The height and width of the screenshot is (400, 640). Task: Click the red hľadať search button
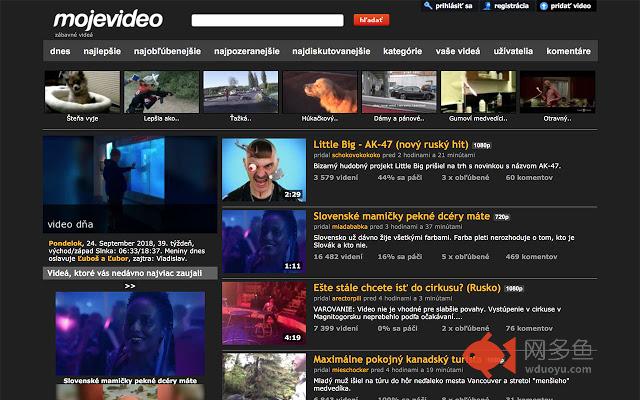click(x=371, y=20)
